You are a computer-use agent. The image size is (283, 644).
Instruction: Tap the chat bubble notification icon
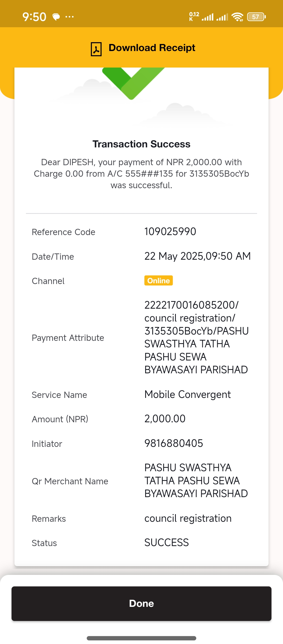click(56, 17)
